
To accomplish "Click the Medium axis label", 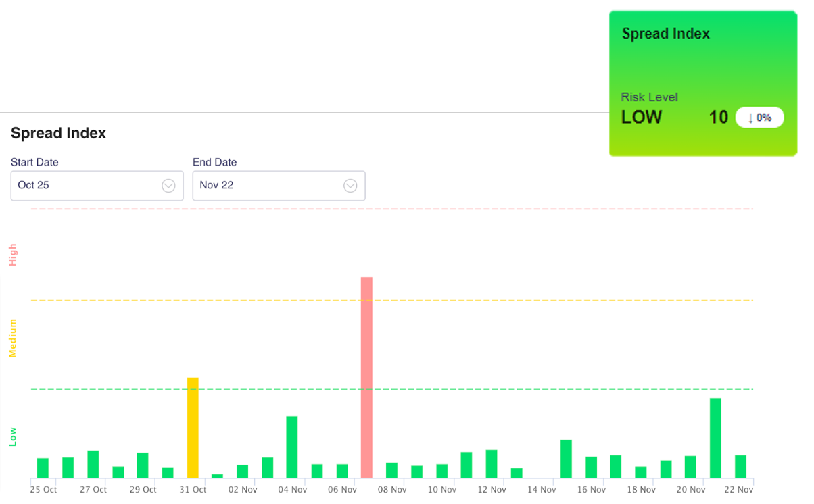I will click(12, 338).
